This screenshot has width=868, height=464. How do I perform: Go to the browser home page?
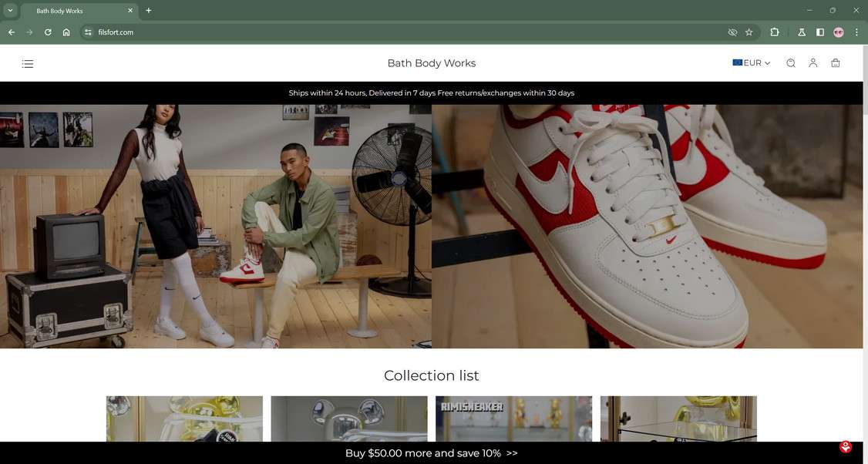click(66, 32)
